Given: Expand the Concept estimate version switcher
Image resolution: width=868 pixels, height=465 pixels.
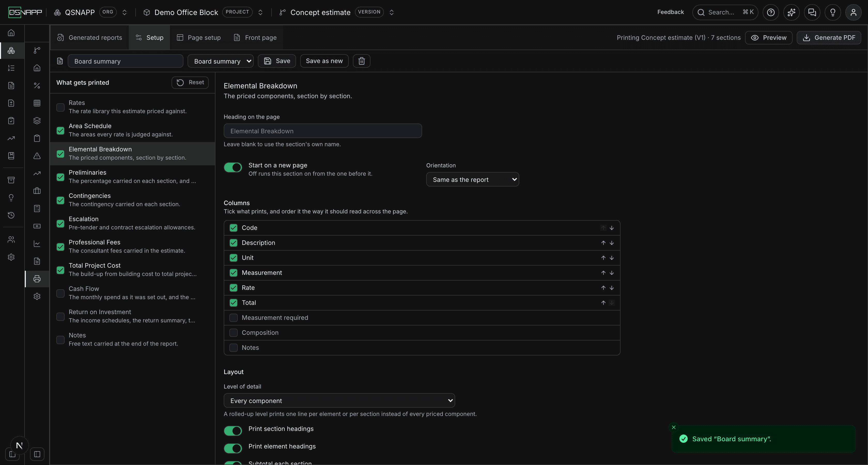Looking at the screenshot, I should click(392, 12).
